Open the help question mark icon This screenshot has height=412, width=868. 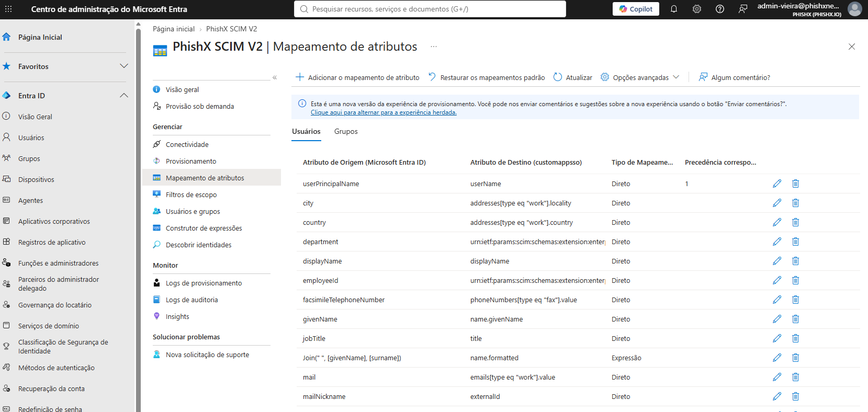720,9
